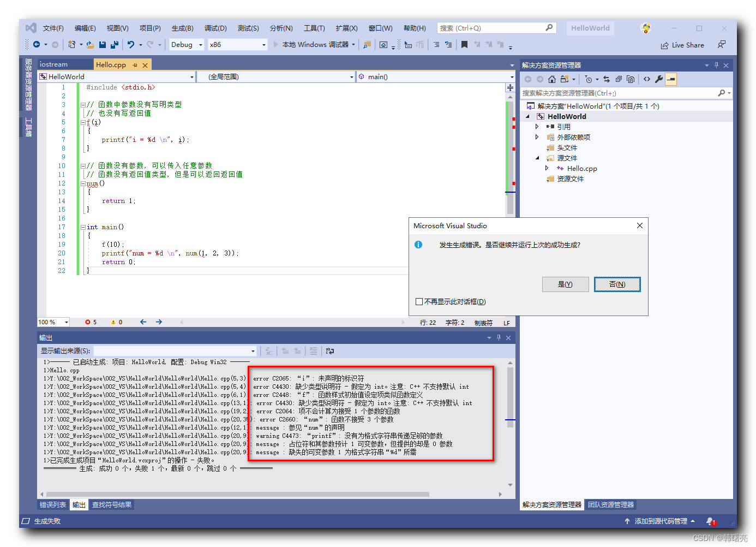Click the user account avatar icon
Screen dimensions: 756x547
coord(646,28)
